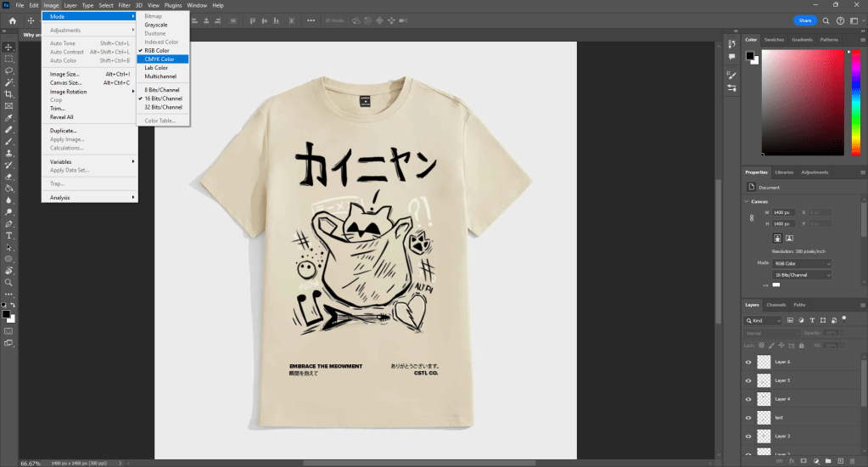
Task: Open the Mode dropdown showing RGB Color
Action: click(x=802, y=264)
